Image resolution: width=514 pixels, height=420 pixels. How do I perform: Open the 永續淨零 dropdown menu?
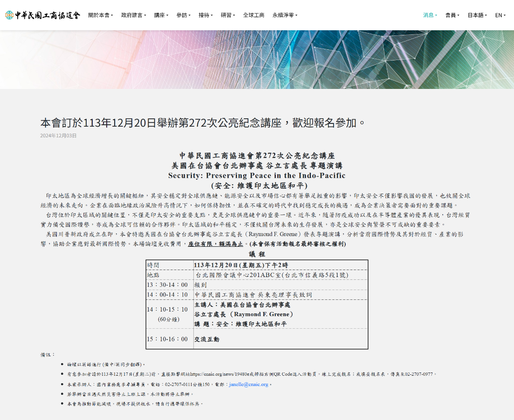284,15
